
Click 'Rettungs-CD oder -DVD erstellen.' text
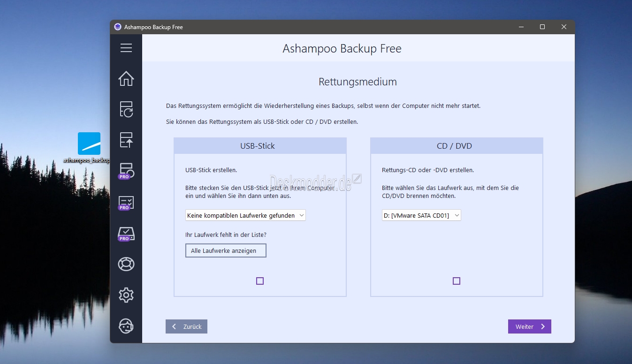(428, 170)
